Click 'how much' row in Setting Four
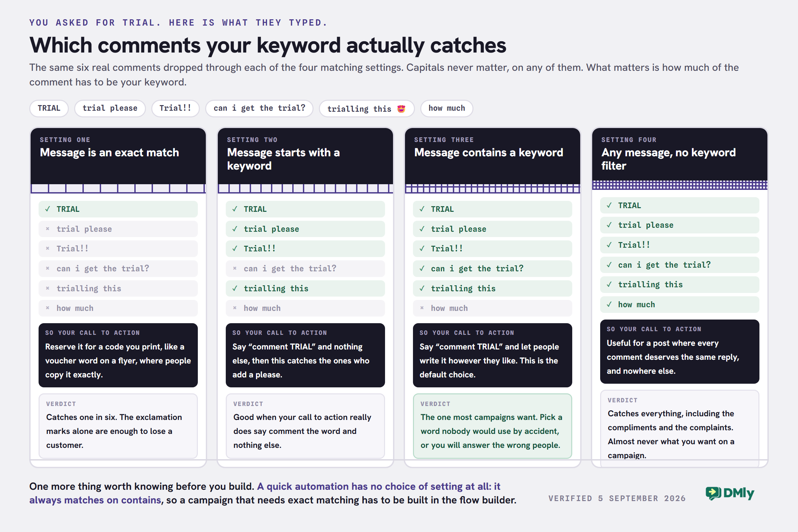The image size is (798, 532). (x=680, y=304)
